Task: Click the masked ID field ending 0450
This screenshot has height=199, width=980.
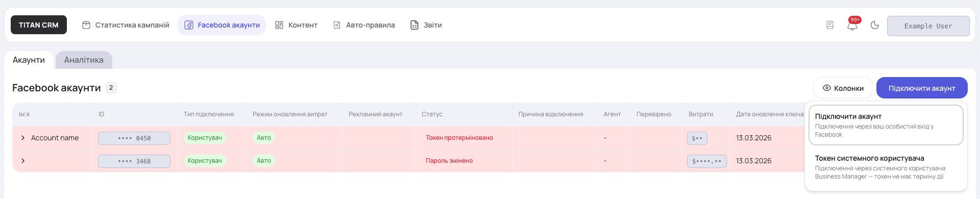Action: [134, 138]
